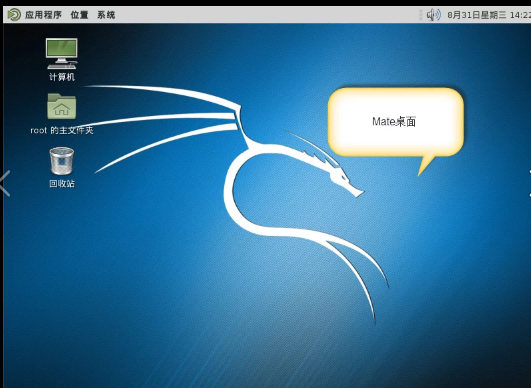
Task: Click the previous image arrow
Action: point(5,183)
